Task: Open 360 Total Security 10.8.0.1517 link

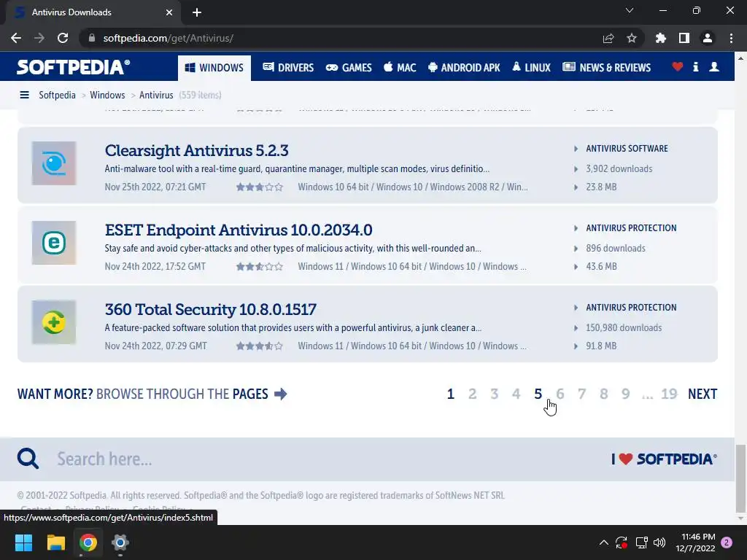Action: [x=211, y=309]
